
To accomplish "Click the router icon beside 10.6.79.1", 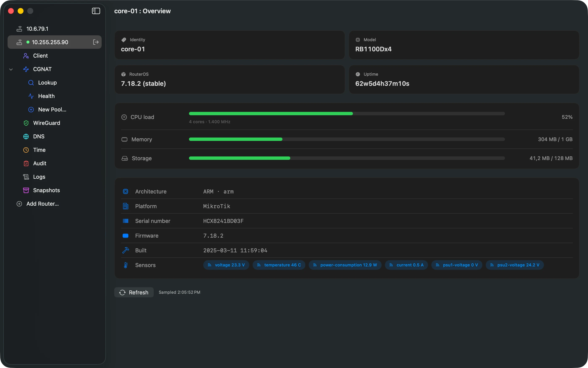I will [x=19, y=29].
